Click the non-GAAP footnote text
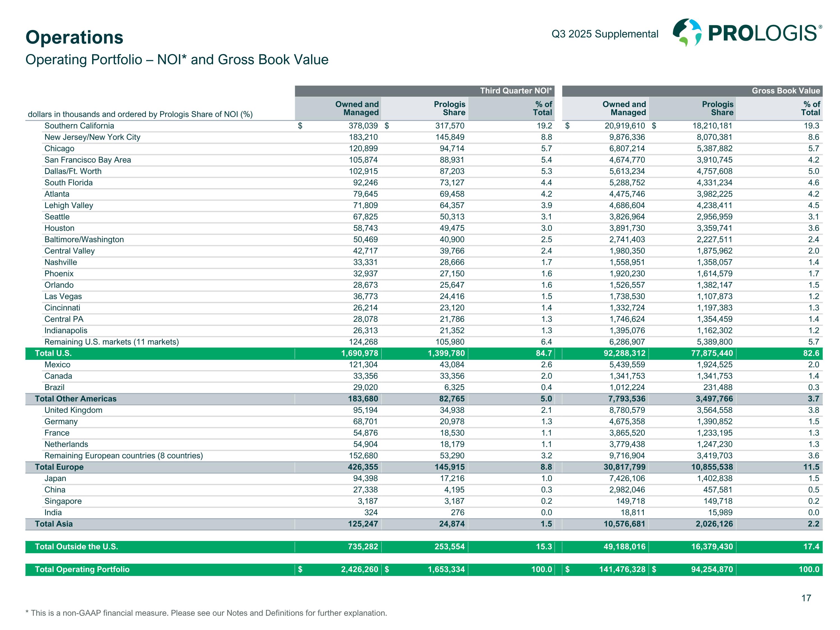 pos(206,613)
